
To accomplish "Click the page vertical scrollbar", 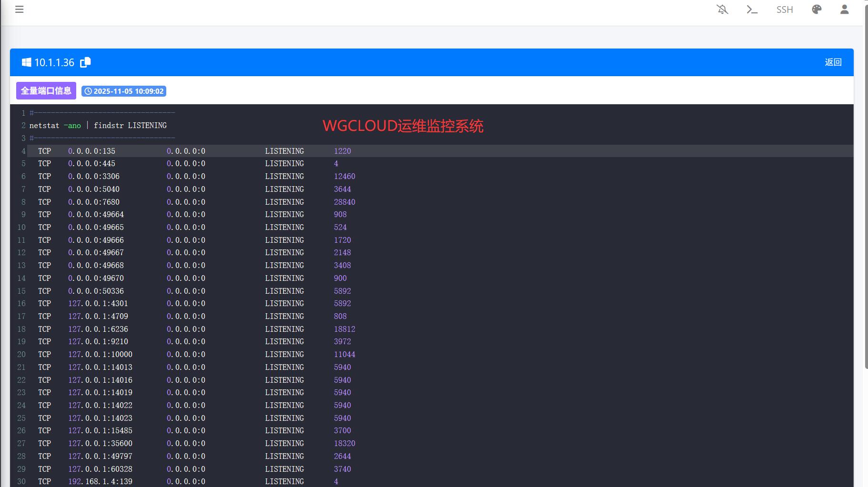I will (x=866, y=190).
